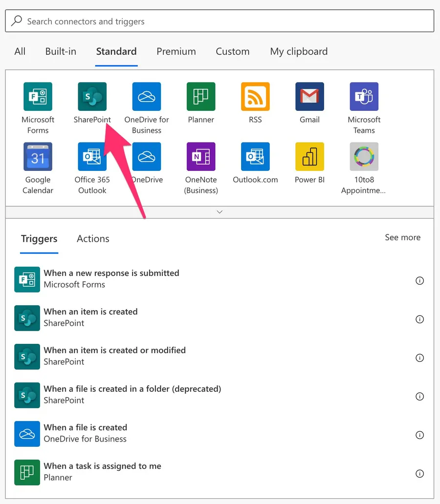Image resolution: width=440 pixels, height=504 pixels.
Task: Pick the RSS connector
Action: (255, 97)
